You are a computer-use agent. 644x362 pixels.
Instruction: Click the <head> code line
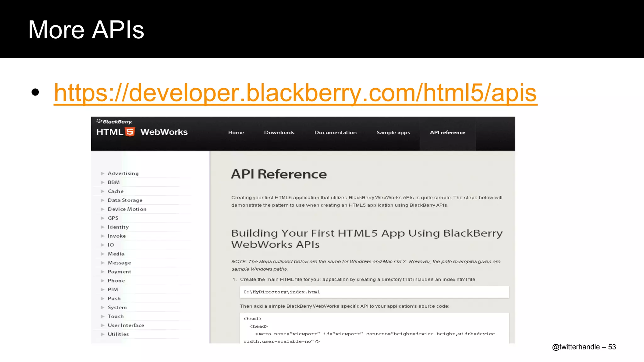pos(258,326)
